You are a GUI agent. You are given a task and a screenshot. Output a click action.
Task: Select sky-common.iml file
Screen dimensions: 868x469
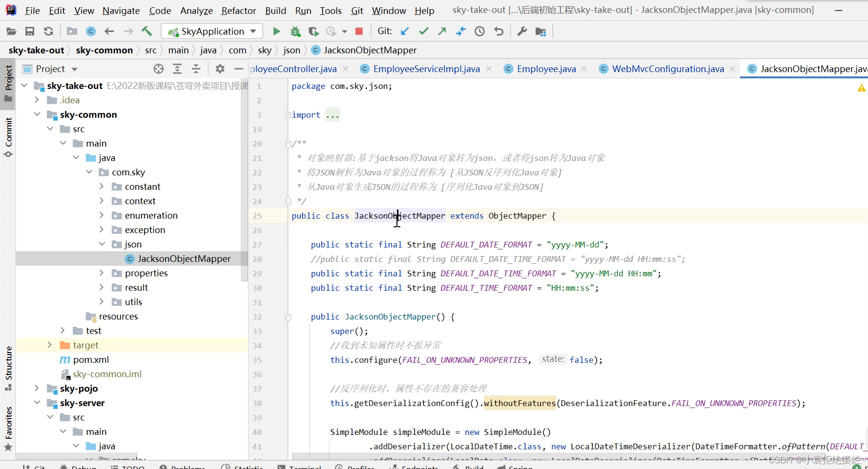(107, 374)
